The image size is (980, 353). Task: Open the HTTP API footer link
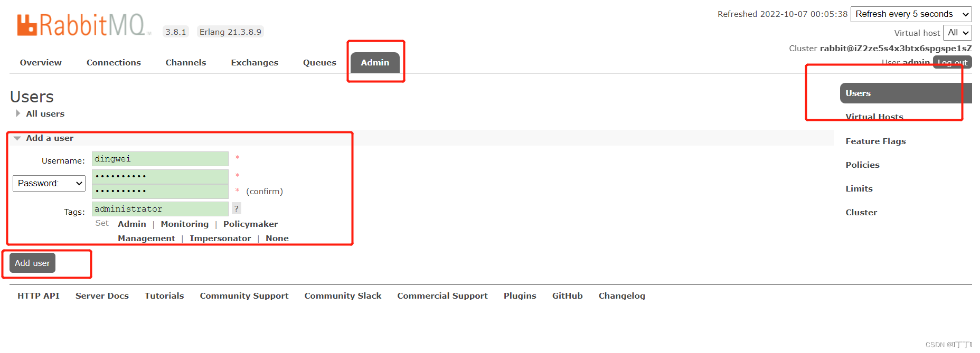click(x=39, y=295)
